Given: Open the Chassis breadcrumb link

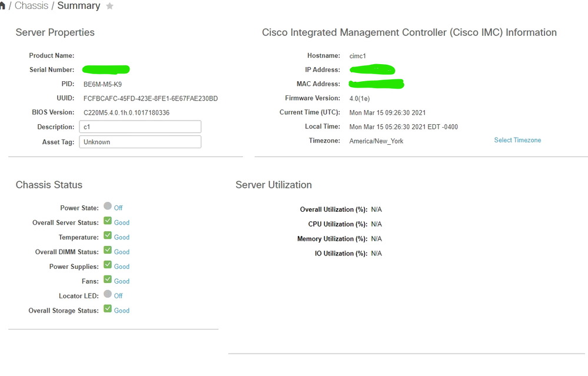Looking at the screenshot, I should click(32, 6).
